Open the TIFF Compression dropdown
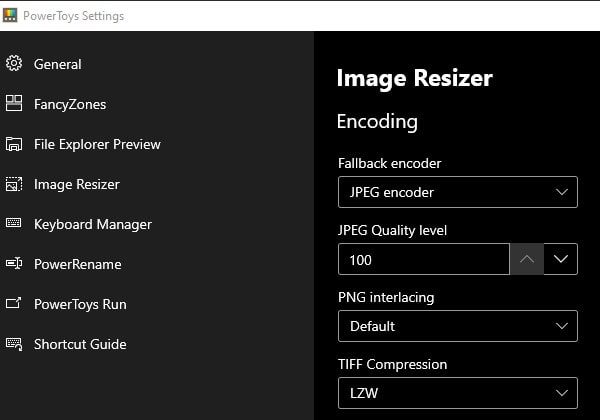The width and height of the screenshot is (600, 420). pyautogui.click(x=457, y=393)
